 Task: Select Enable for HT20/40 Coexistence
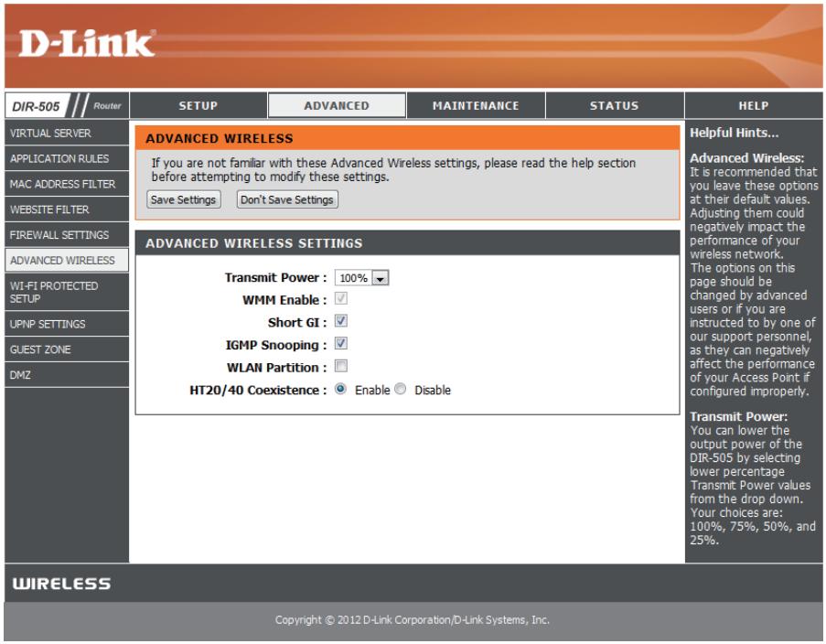click(x=340, y=389)
